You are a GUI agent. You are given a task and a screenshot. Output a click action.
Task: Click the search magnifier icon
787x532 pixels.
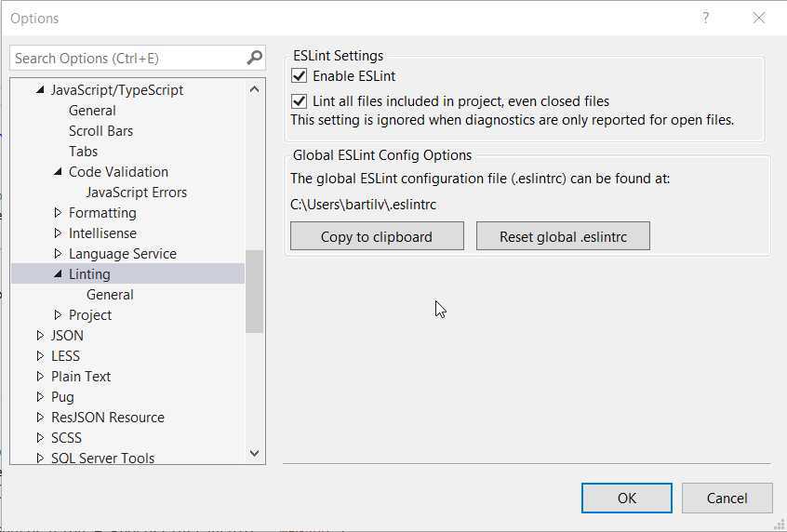pyautogui.click(x=254, y=58)
